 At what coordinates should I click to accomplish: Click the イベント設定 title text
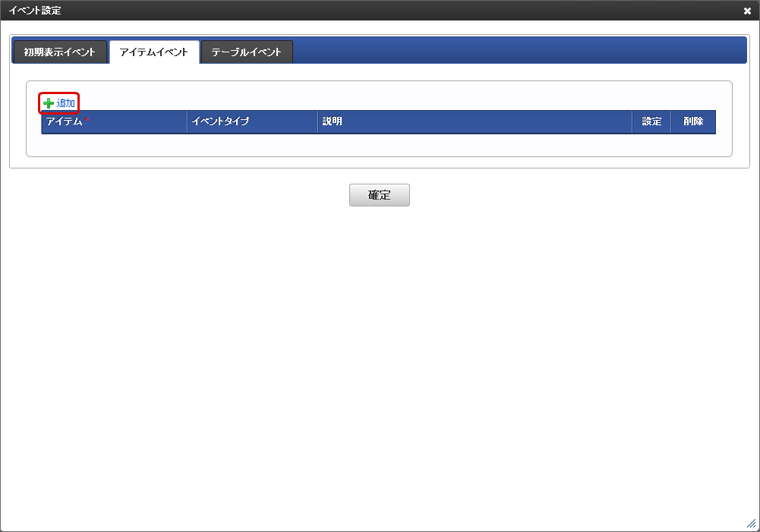point(34,11)
